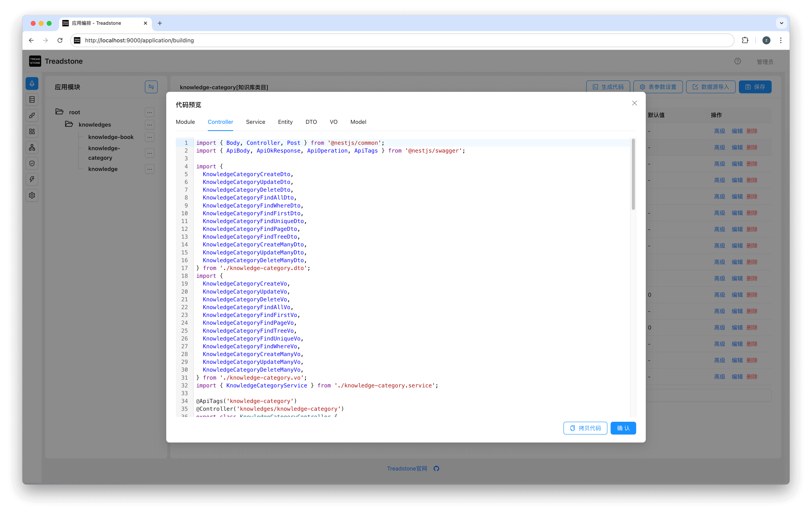This screenshot has height=514, width=812.
Task: Open the rocket application-building sidebar icon
Action: click(32, 84)
